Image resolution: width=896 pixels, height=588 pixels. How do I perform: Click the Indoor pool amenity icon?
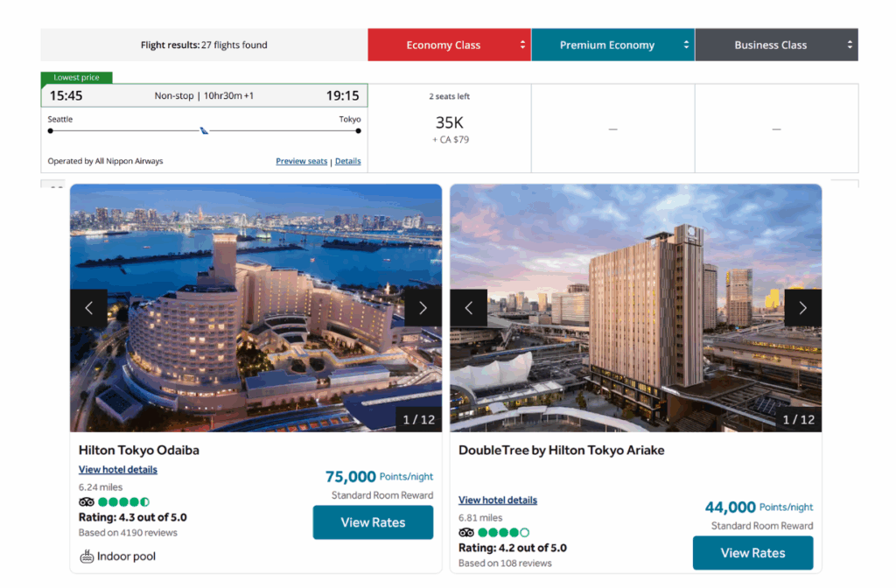tap(87, 556)
